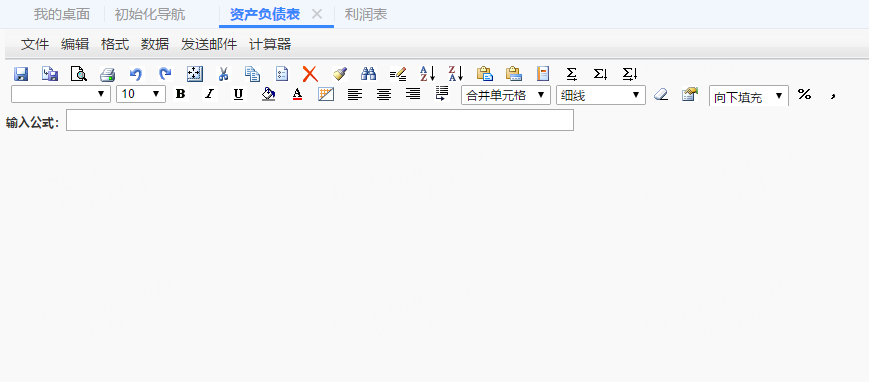Select the format painter brush icon

pyautogui.click(x=339, y=74)
